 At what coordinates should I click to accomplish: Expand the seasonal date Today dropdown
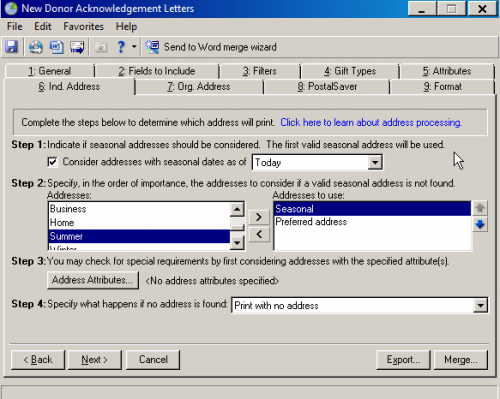[375, 162]
